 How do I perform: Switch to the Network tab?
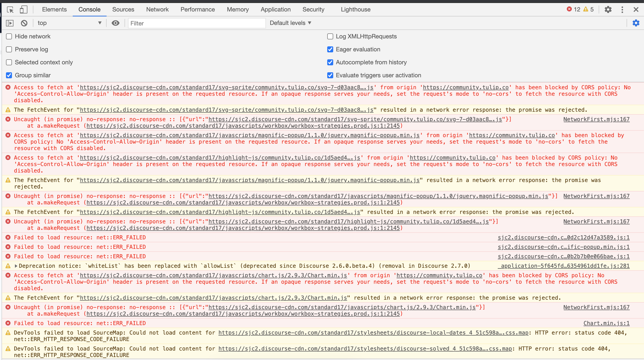click(x=157, y=9)
